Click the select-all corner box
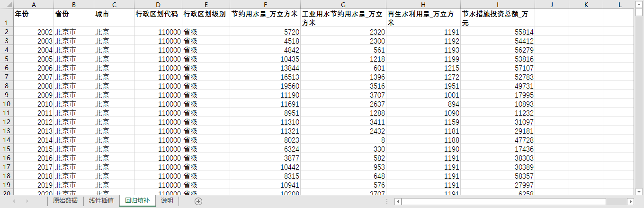 (x=7, y=4)
